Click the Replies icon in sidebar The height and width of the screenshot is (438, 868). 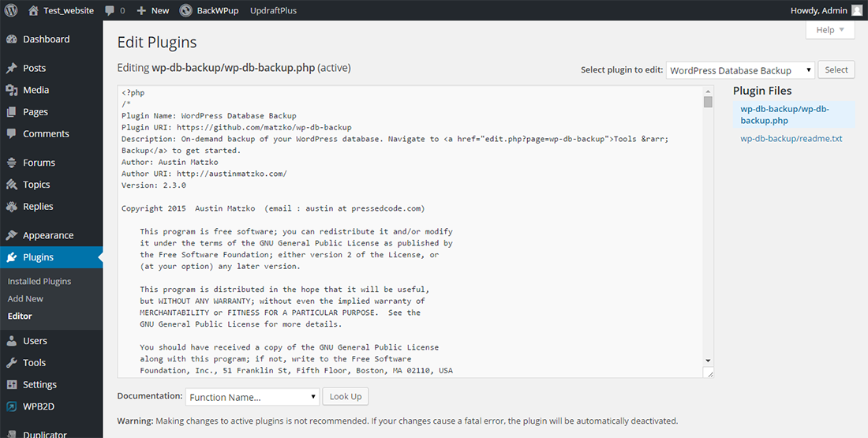(x=11, y=207)
